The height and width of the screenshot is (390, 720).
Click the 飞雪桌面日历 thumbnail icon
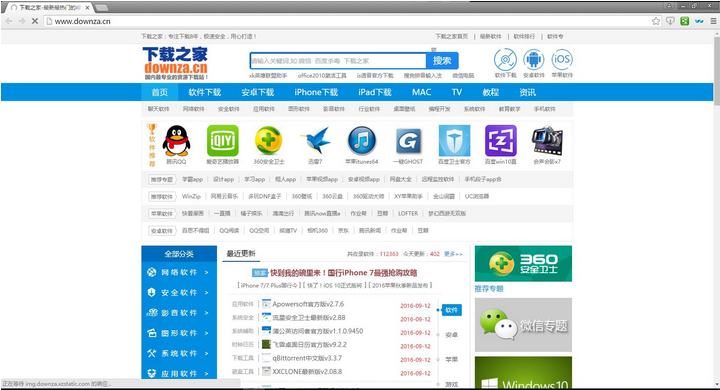coord(266,344)
